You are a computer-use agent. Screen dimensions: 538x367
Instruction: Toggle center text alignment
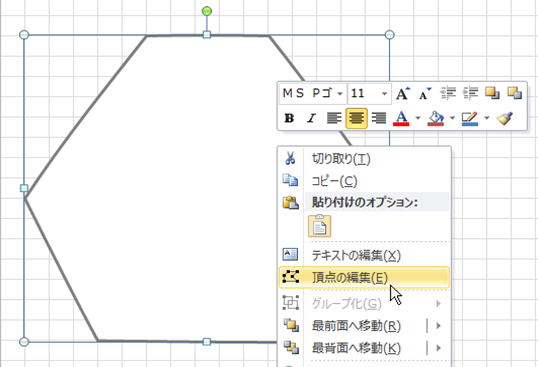[356, 118]
